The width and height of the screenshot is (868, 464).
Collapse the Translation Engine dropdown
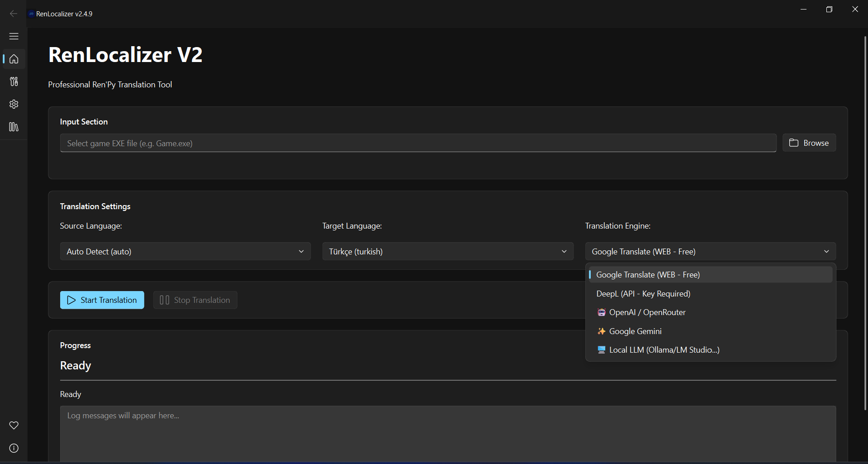coord(710,251)
